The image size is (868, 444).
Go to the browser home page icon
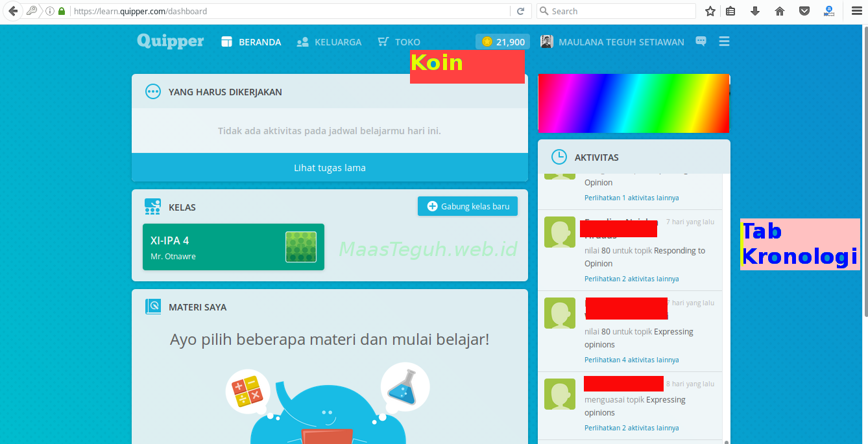point(780,11)
